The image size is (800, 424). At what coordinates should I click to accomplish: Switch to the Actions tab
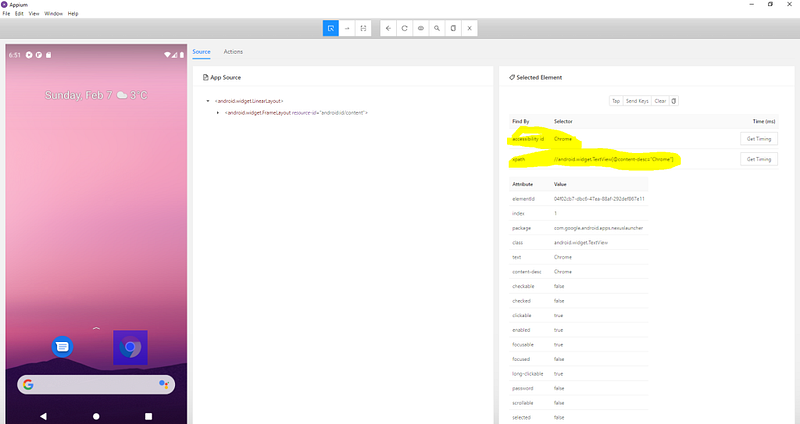point(233,52)
